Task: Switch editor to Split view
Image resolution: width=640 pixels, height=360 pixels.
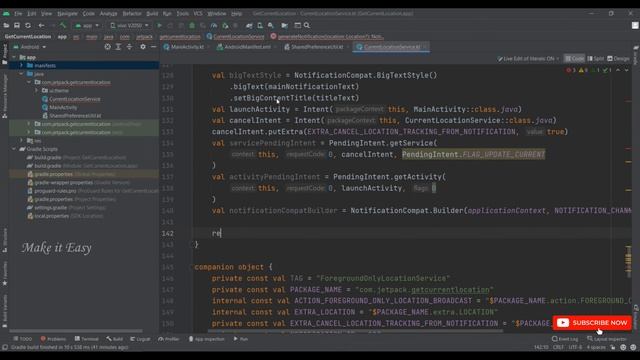Action: coord(596,59)
